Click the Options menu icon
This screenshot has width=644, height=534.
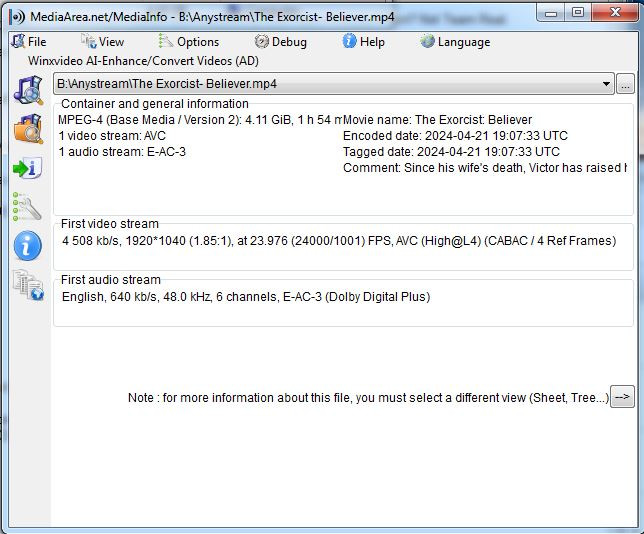coord(166,41)
